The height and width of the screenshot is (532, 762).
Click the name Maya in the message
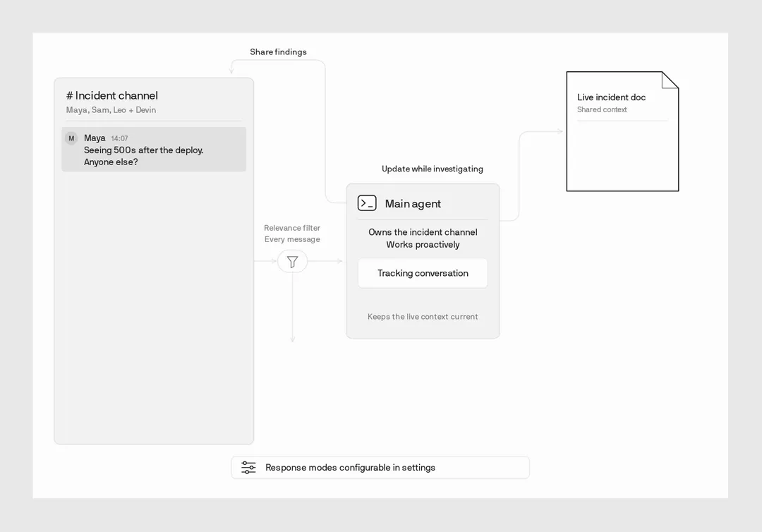(95, 138)
